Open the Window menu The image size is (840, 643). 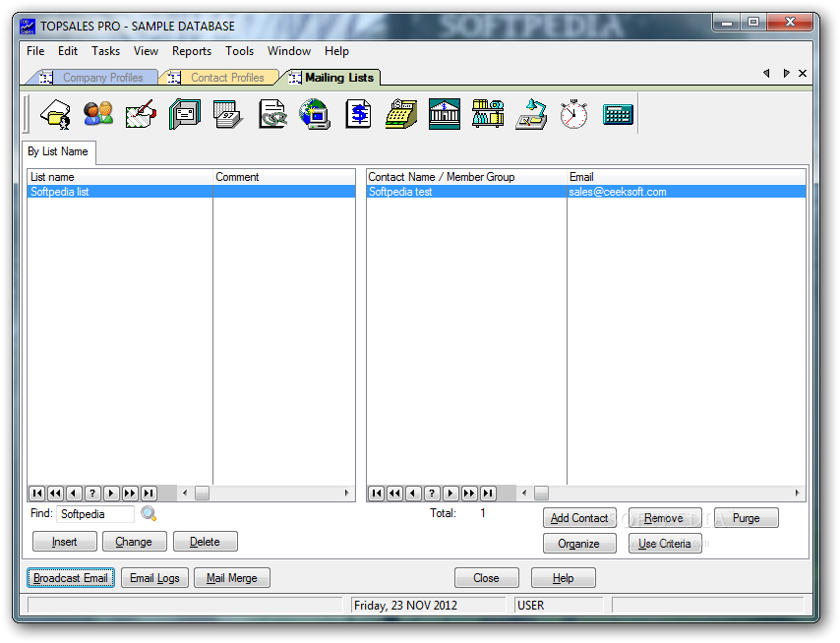[289, 51]
